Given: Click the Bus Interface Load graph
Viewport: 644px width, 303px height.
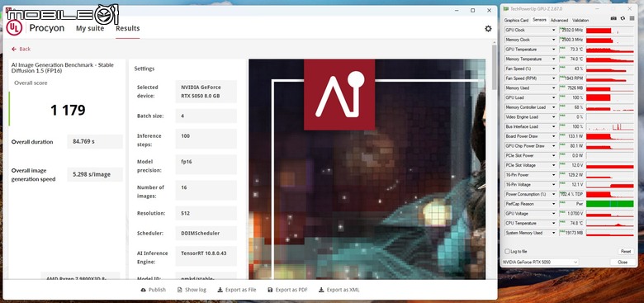Looking at the screenshot, I should [610, 126].
